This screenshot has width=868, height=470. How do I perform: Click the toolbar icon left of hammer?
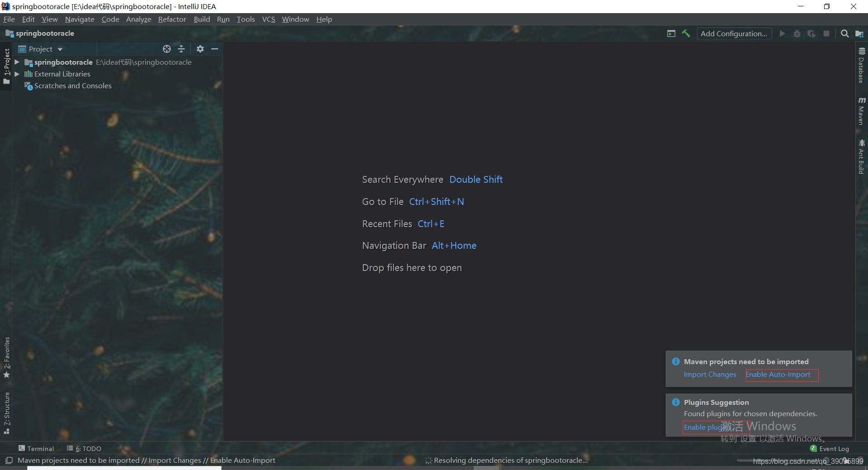point(671,33)
